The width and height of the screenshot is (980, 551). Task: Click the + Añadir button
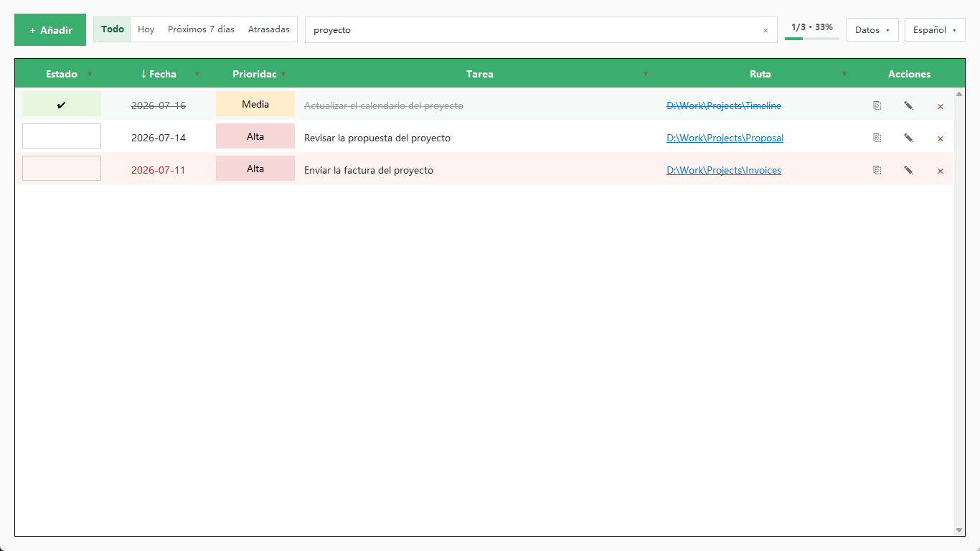[x=50, y=30]
